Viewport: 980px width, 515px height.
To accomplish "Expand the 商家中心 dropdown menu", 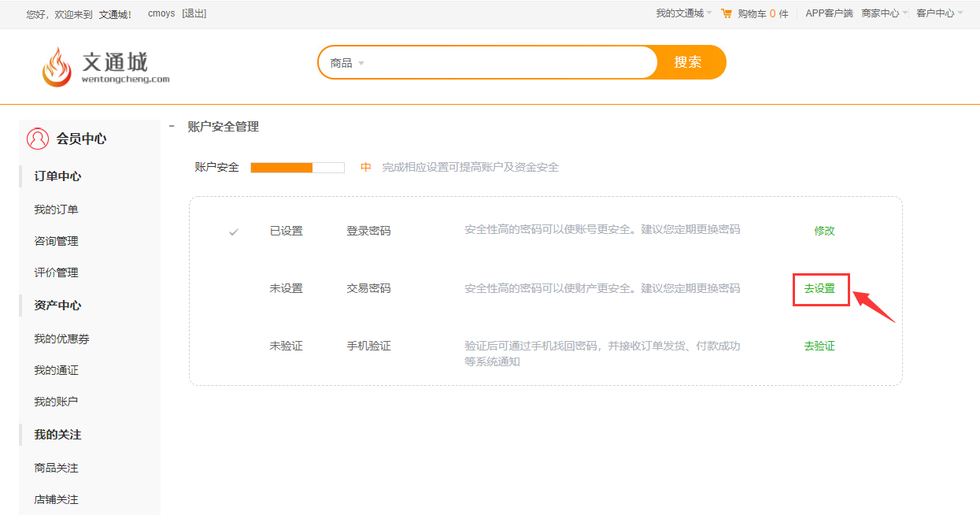I will click(884, 13).
